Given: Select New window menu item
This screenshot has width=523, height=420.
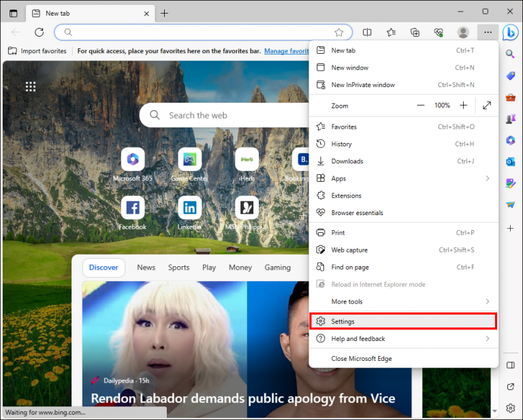Looking at the screenshot, I should point(404,67).
